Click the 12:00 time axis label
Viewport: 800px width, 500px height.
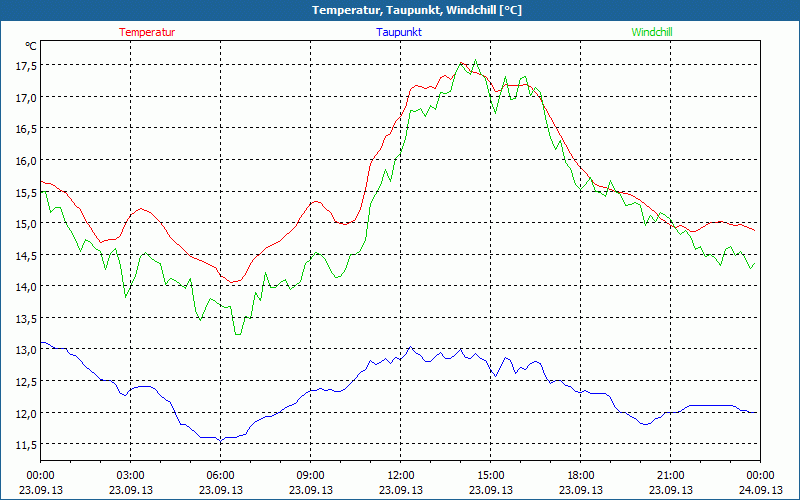401,476
